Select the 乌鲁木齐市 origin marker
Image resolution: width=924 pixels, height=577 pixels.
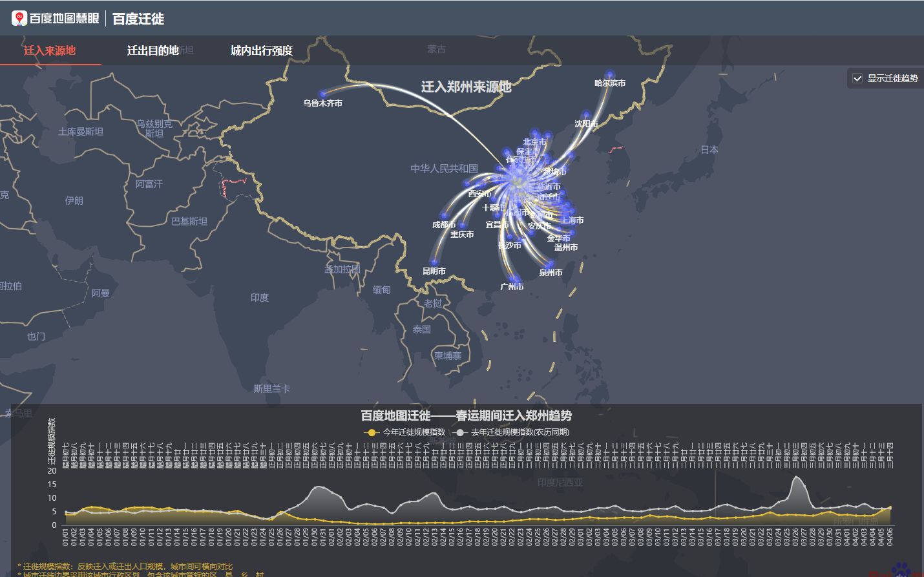324,94
